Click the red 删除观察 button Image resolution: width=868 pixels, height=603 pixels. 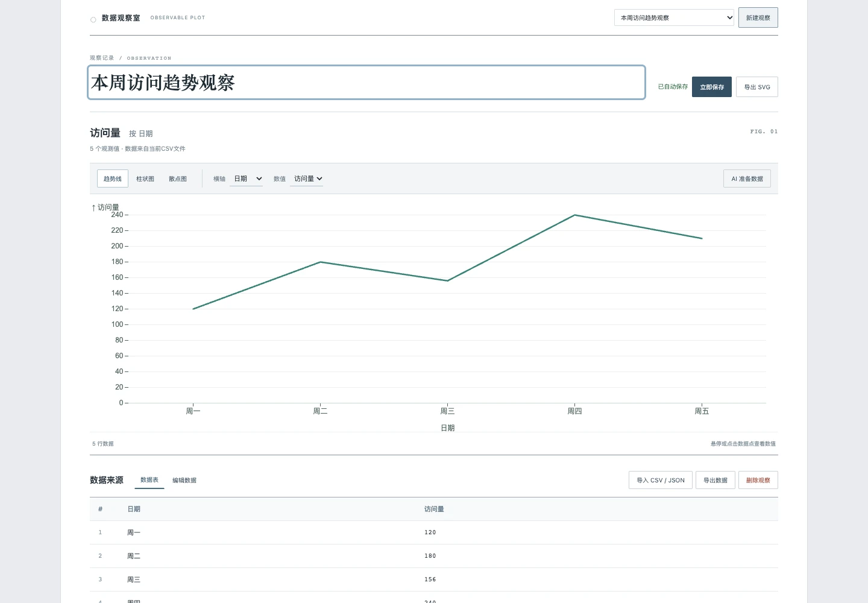758,480
